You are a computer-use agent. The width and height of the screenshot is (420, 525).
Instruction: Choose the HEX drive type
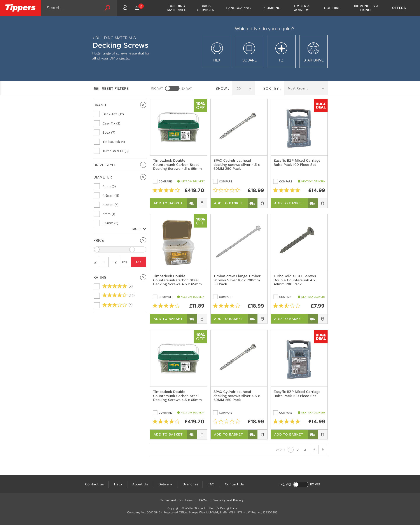click(217, 51)
